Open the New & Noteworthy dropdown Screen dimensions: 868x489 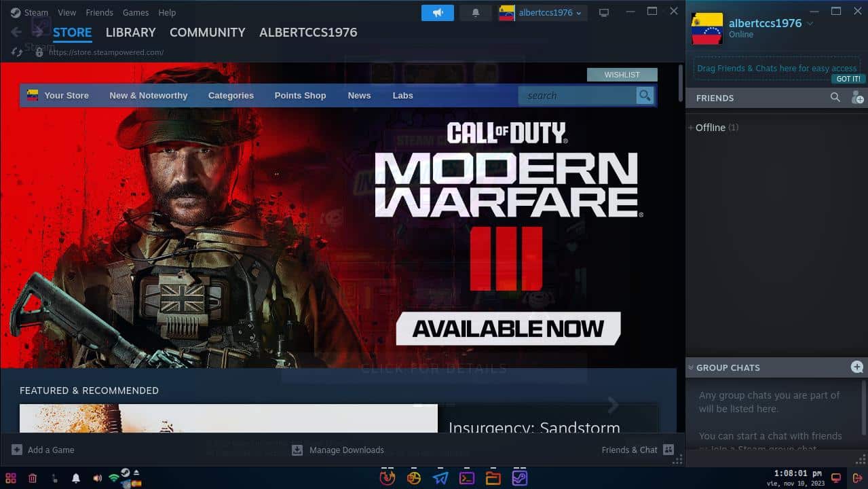[x=149, y=96]
